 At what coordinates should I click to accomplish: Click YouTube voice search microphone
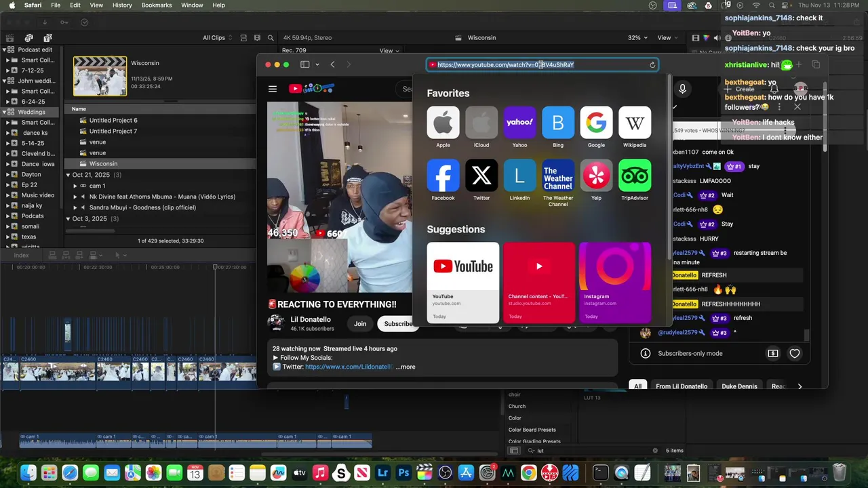click(x=682, y=89)
